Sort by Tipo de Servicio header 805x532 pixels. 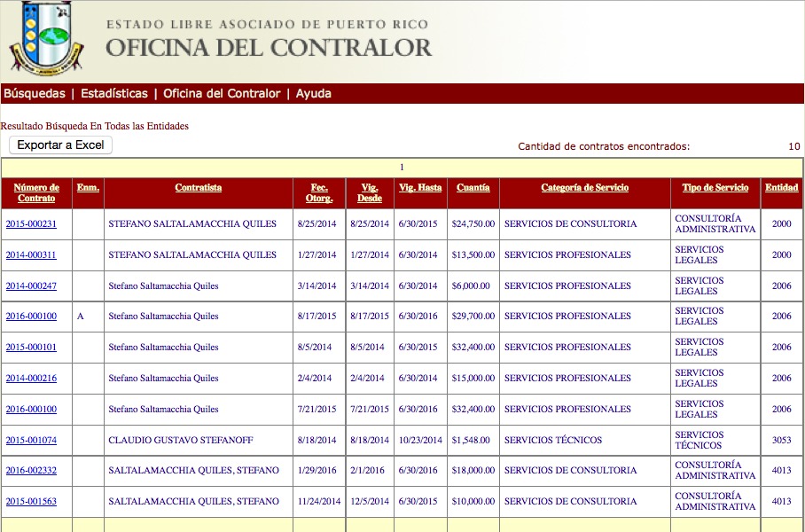(x=715, y=187)
